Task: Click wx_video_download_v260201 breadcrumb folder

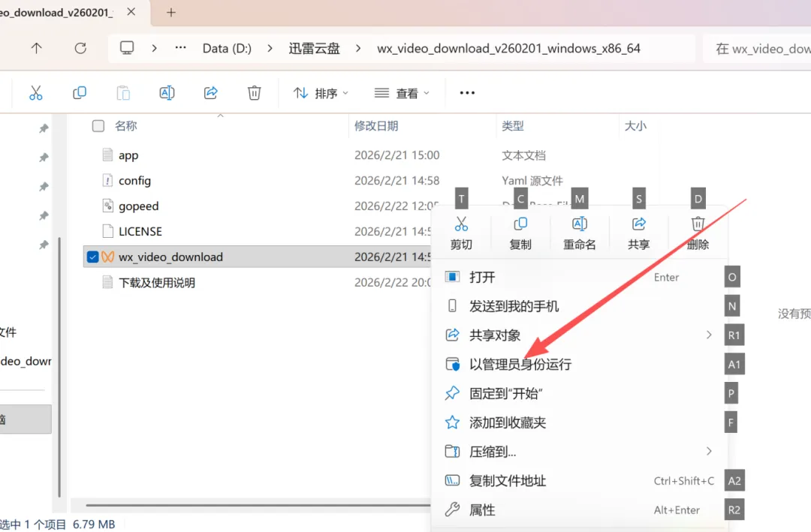Action: pyautogui.click(x=508, y=48)
